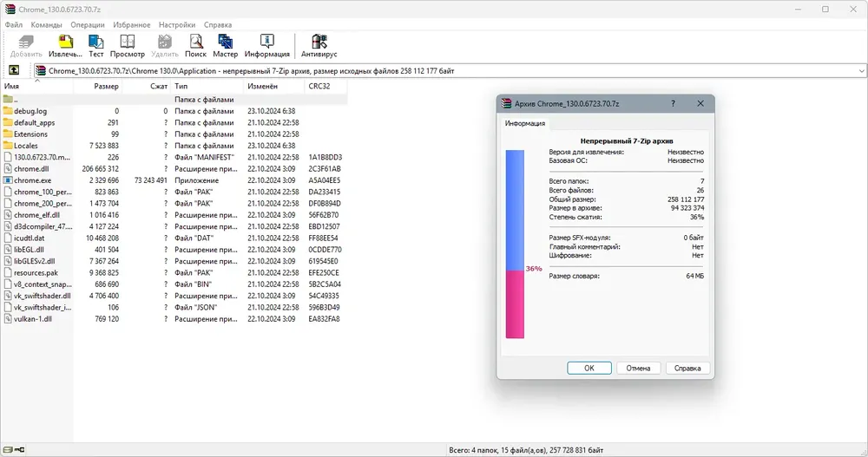The width and height of the screenshot is (868, 457).
Task: Go up one folder level button
Action: (14, 70)
